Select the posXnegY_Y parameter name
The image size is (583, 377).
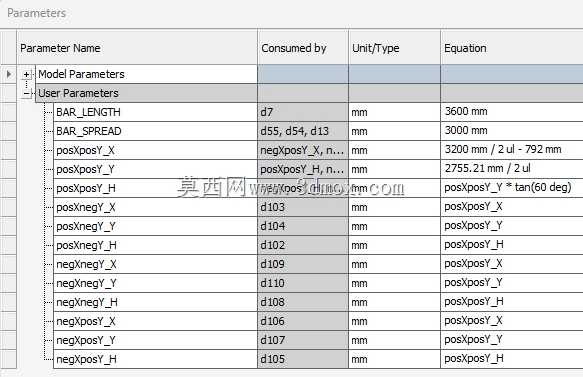(x=155, y=226)
